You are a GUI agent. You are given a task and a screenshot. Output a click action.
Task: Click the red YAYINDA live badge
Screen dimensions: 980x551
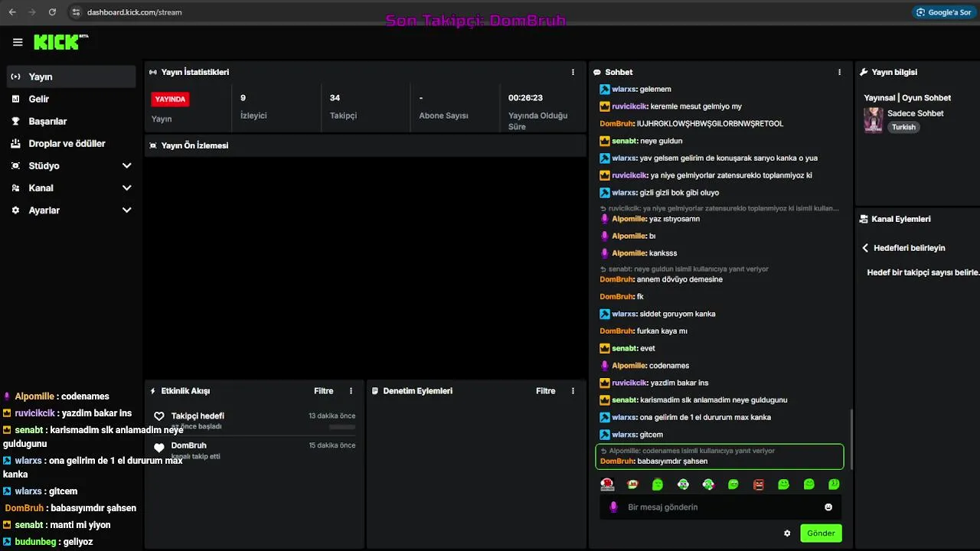(x=170, y=99)
